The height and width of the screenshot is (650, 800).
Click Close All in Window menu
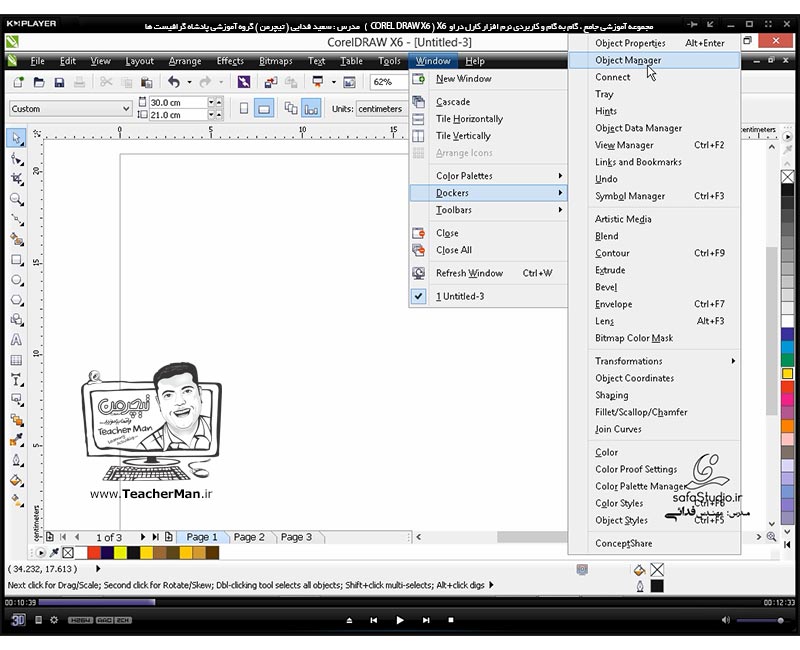click(x=489, y=250)
